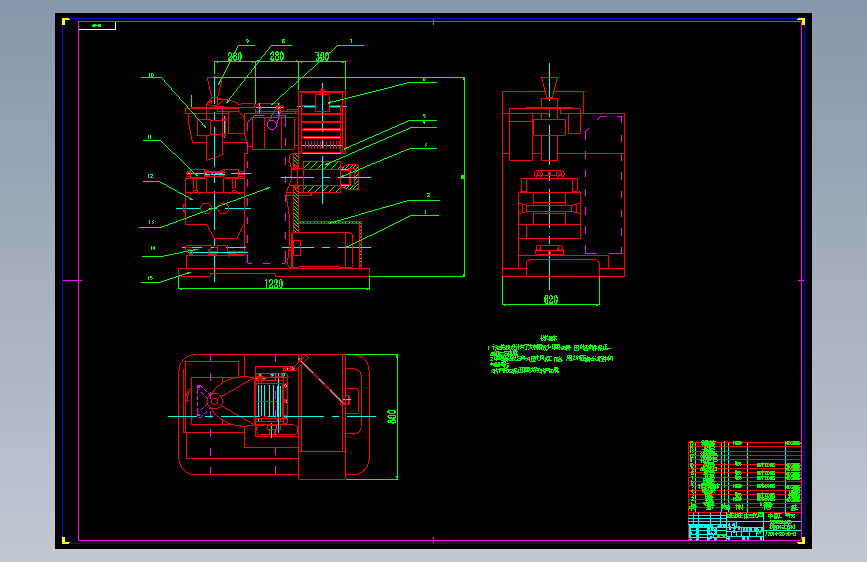The width and height of the screenshot is (867, 562).
Task: Select the 800 dimension on plan view
Action: click(392, 417)
